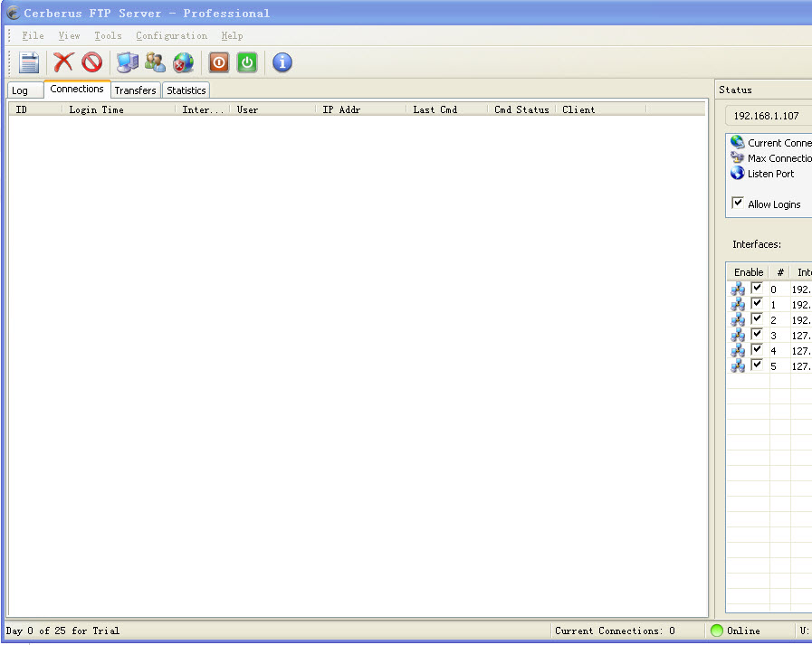Open the blue info about icon
The image size is (812, 645).
(x=282, y=62)
